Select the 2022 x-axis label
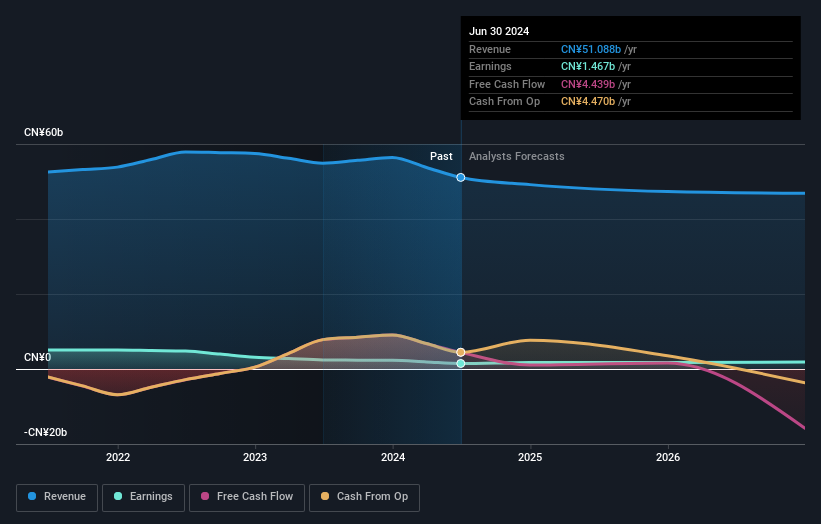This screenshot has width=821, height=524. [x=118, y=457]
